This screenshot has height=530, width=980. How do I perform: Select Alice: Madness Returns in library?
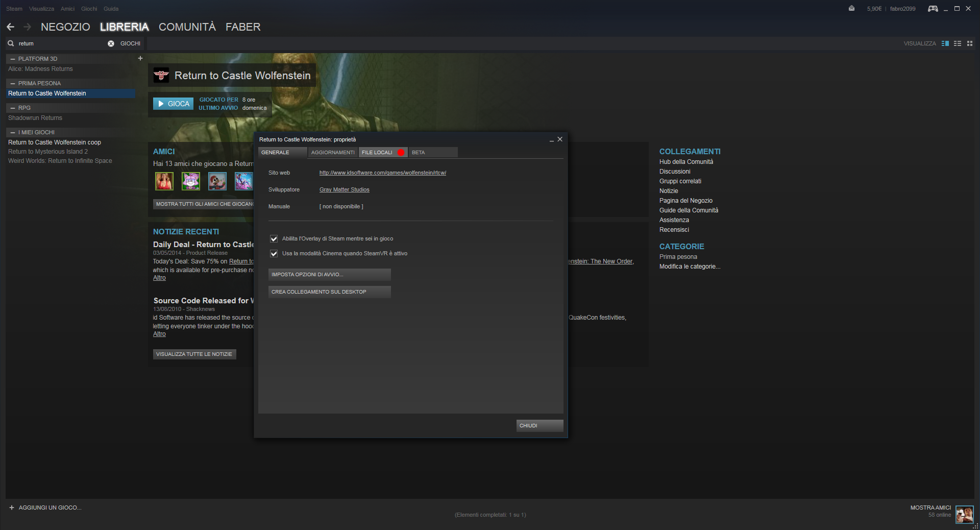tap(40, 69)
